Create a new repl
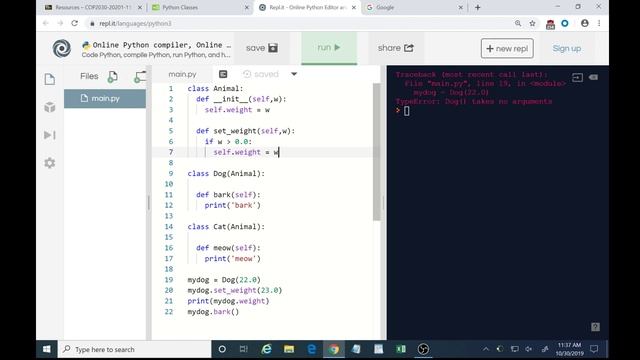Image resolution: width=640 pixels, height=360 pixels. 507,49
